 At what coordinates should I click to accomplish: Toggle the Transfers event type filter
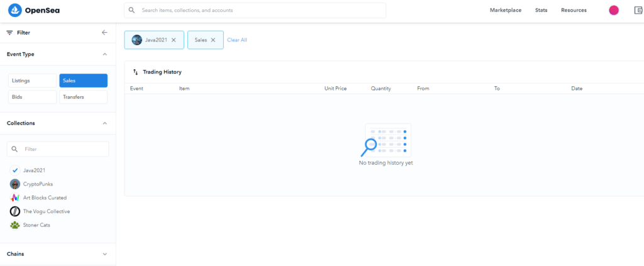(x=83, y=97)
